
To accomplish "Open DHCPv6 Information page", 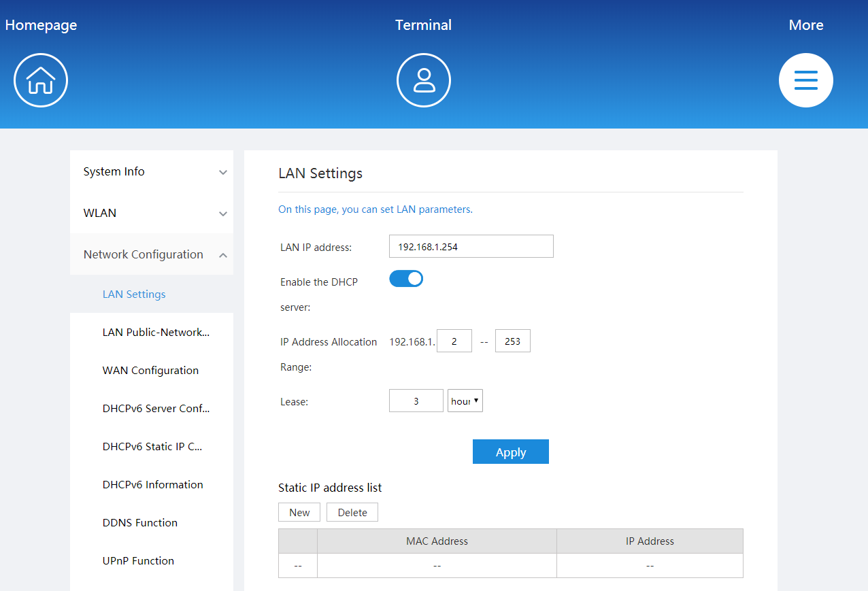I will point(152,484).
